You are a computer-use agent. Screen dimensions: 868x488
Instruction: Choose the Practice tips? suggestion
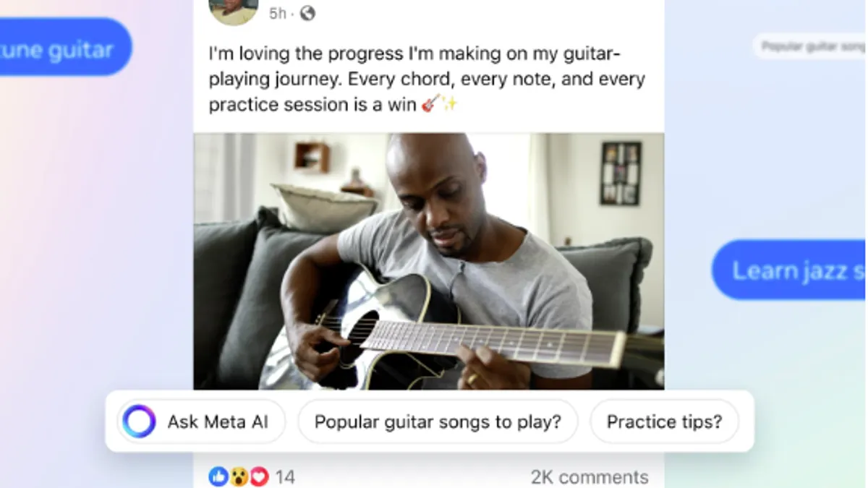[x=664, y=421]
